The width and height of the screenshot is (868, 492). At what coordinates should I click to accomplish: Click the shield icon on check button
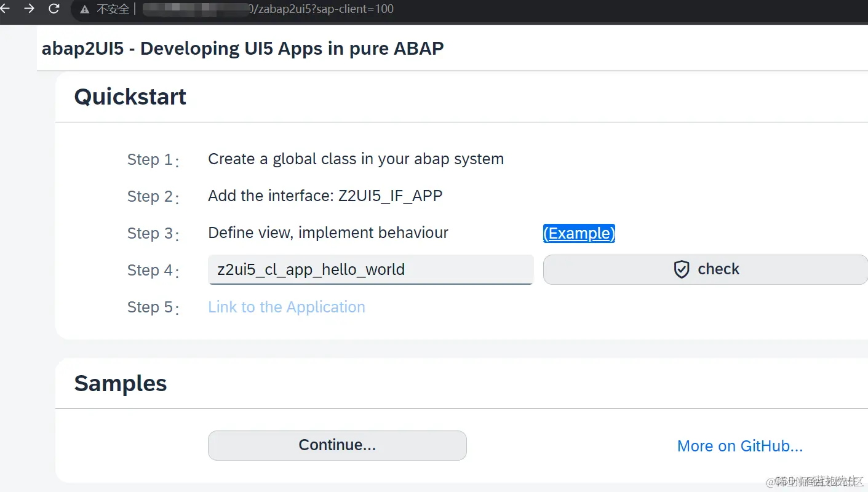click(x=682, y=269)
